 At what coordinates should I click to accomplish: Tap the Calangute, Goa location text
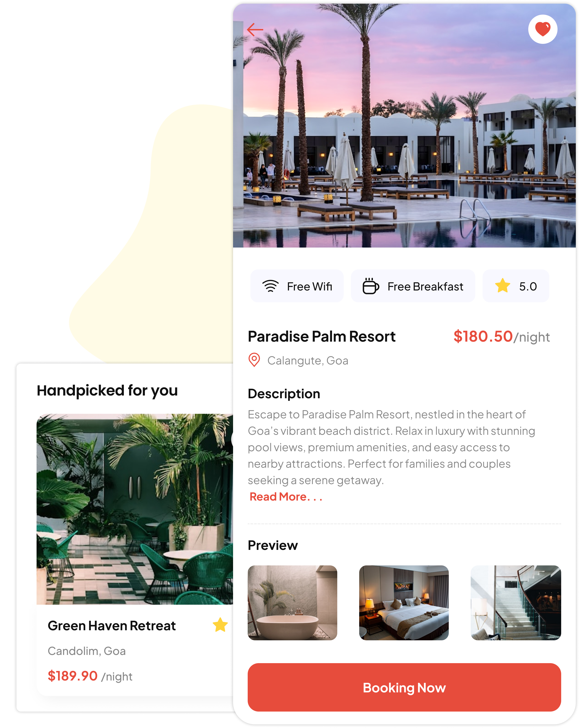(x=307, y=361)
